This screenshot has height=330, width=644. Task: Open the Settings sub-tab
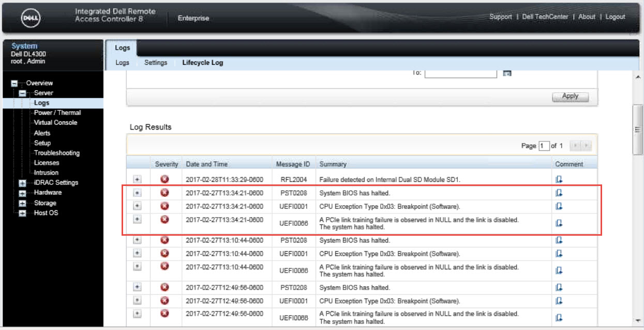pyautogui.click(x=156, y=63)
